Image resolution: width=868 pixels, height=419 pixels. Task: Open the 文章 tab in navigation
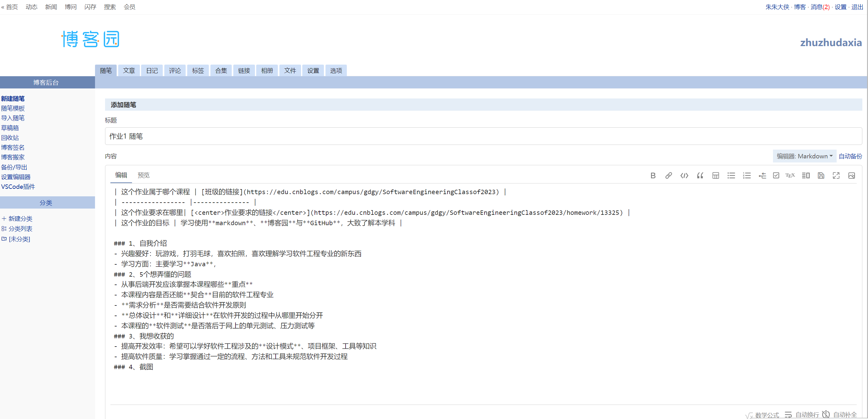pyautogui.click(x=129, y=71)
